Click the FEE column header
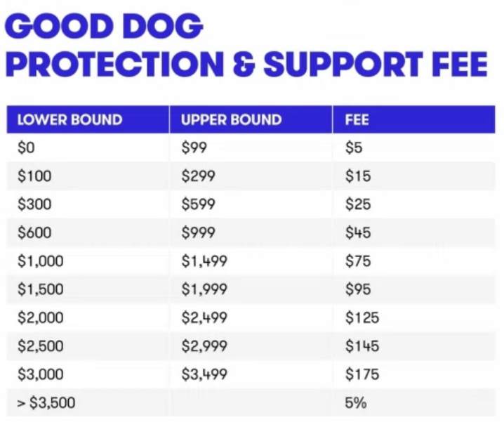Screen dimensions: 504x434 [357, 119]
